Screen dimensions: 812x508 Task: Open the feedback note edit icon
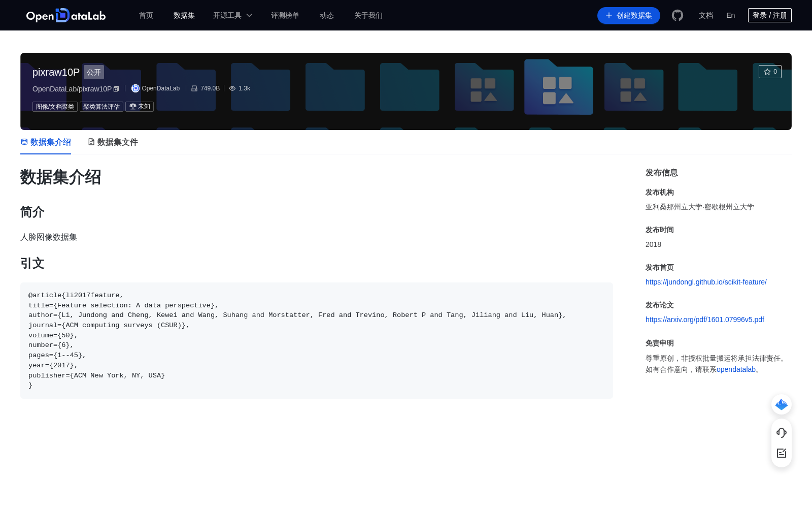[782, 453]
